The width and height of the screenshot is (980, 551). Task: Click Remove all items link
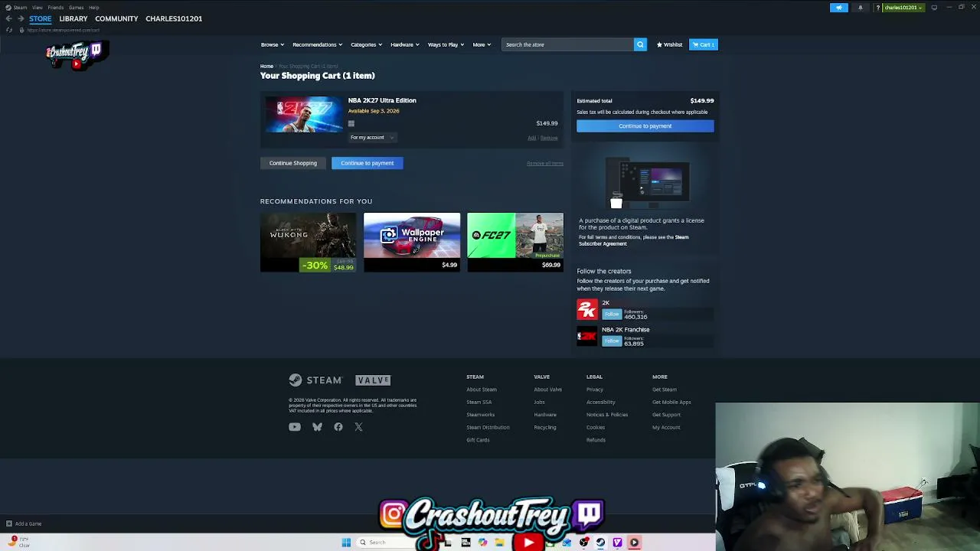(545, 163)
